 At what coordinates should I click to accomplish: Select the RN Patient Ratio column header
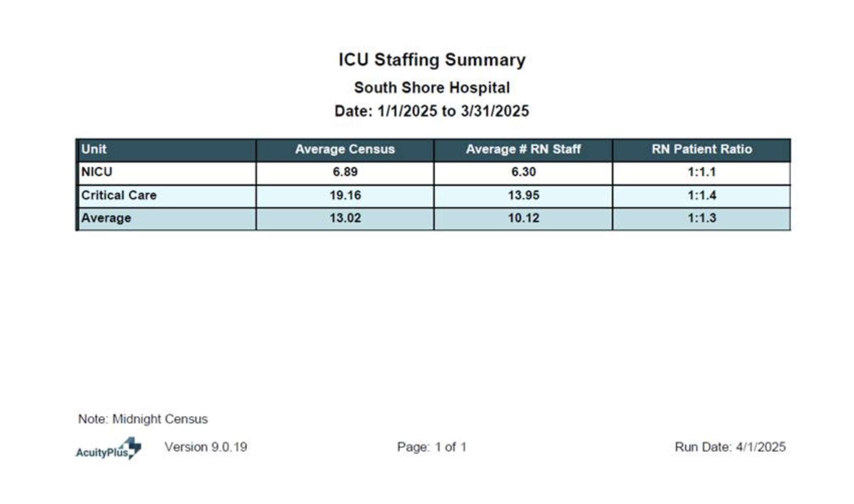coord(701,149)
